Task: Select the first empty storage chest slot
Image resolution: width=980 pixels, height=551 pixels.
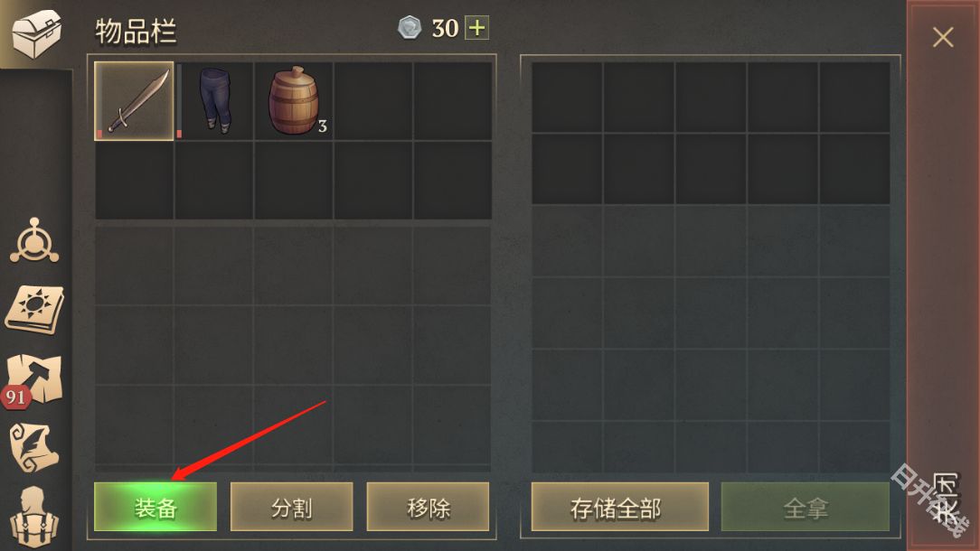Action: [x=567, y=97]
